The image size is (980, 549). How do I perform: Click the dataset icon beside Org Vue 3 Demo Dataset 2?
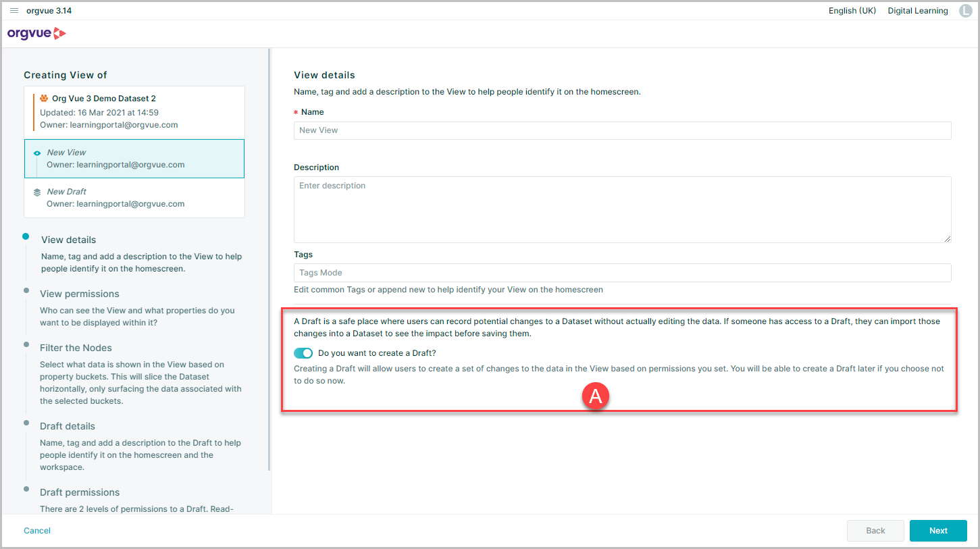[x=44, y=99]
